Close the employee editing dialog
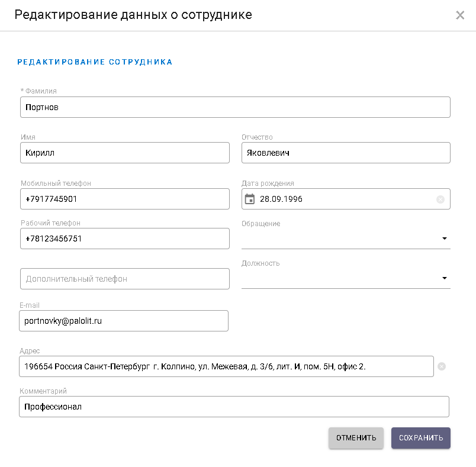The height and width of the screenshot is (467, 476). pyautogui.click(x=460, y=15)
